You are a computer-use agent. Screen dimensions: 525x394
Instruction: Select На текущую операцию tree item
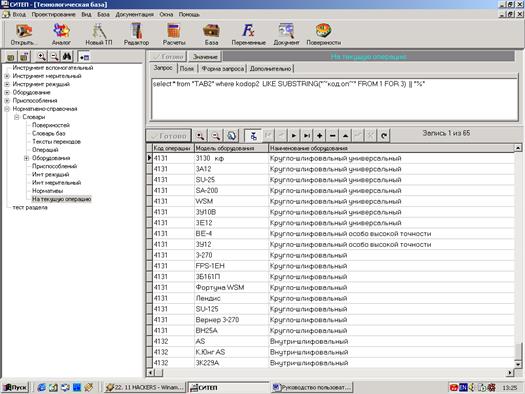tap(62, 199)
